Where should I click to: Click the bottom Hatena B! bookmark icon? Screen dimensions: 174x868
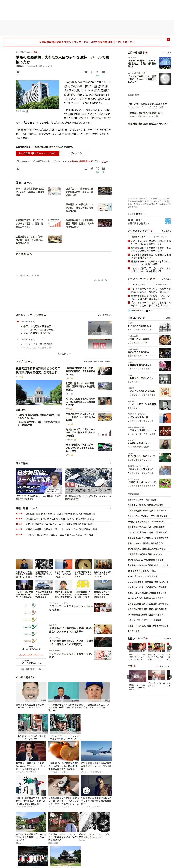click(103, 169)
